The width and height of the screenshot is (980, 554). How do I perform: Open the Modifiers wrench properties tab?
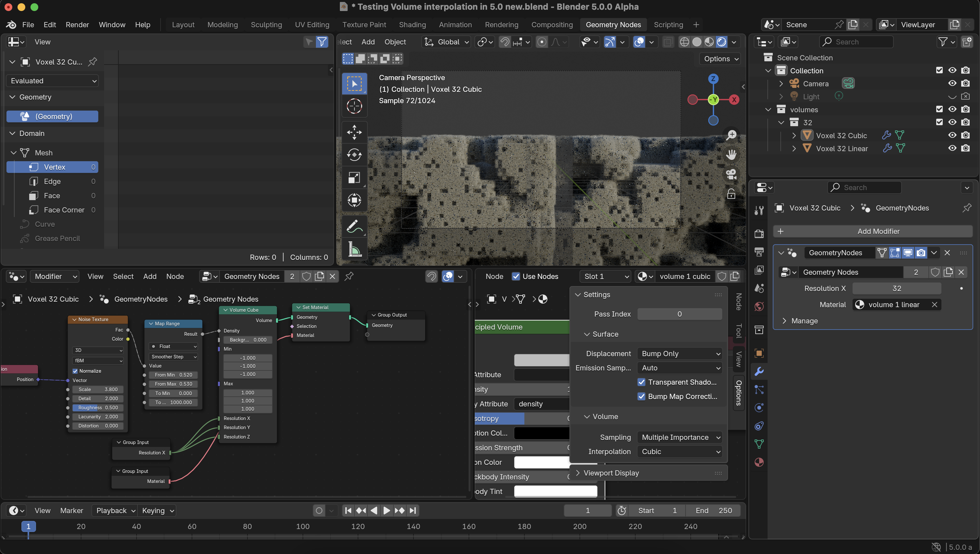[x=759, y=371]
